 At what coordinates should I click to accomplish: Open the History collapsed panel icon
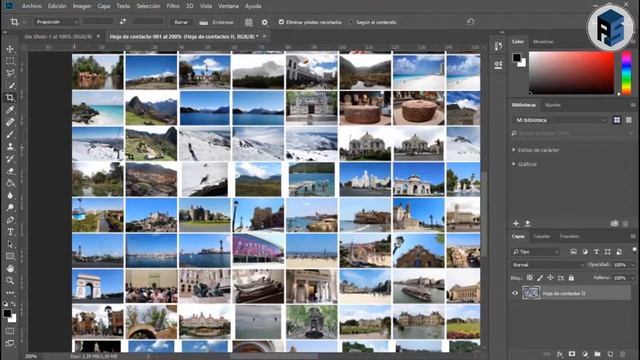tap(498, 46)
